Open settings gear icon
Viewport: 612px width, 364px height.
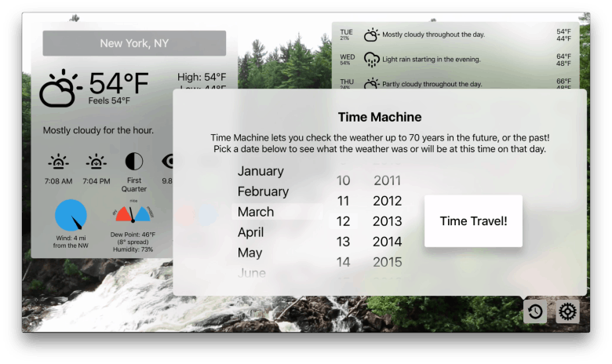[x=567, y=311]
